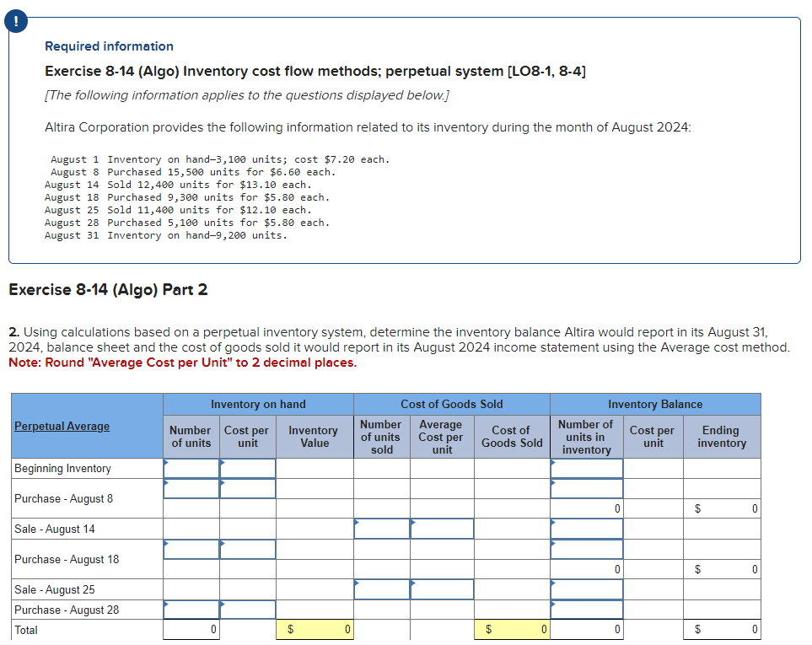Click the Inventory on hand column header
This screenshot has height=645, width=812.
coord(258,405)
